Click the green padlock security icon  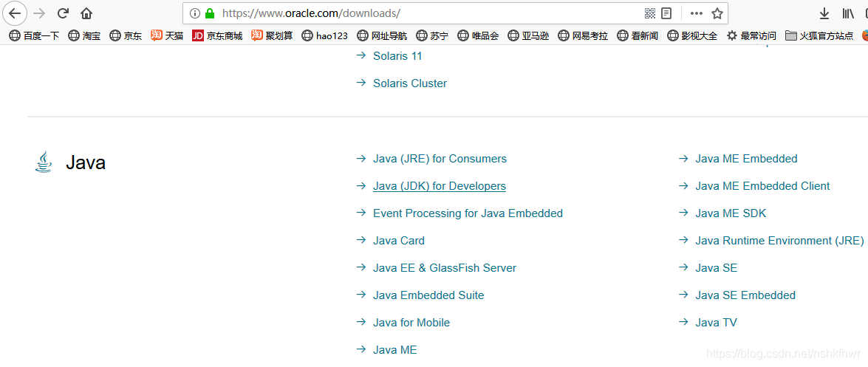pyautogui.click(x=209, y=13)
